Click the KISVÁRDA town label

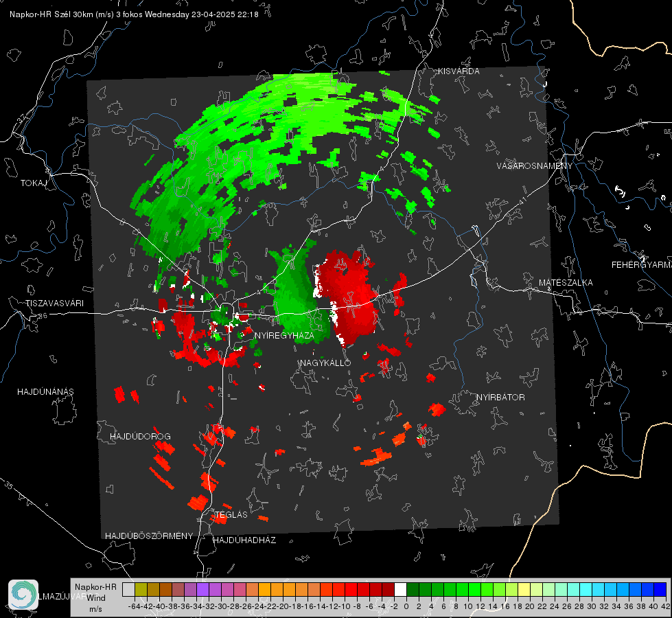[459, 71]
